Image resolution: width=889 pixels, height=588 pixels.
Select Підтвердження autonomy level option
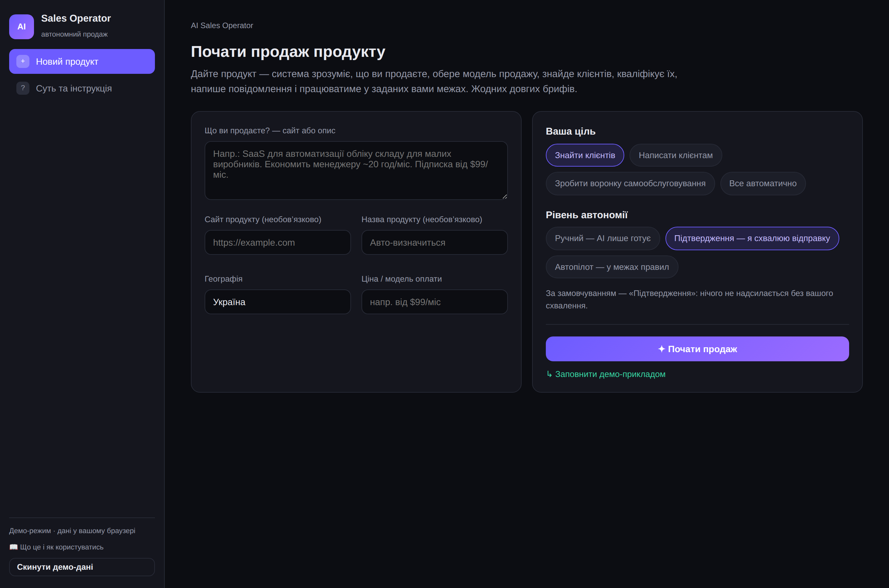(x=752, y=238)
